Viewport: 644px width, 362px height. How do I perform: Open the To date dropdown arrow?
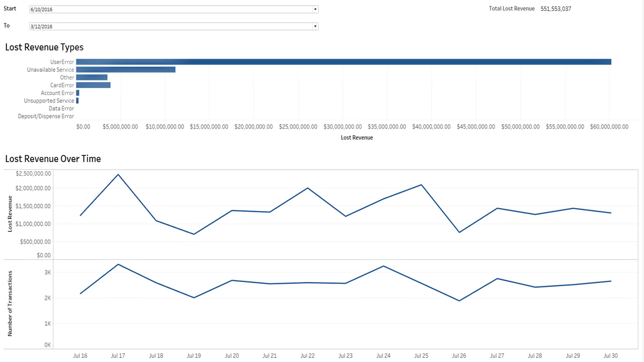click(x=315, y=26)
